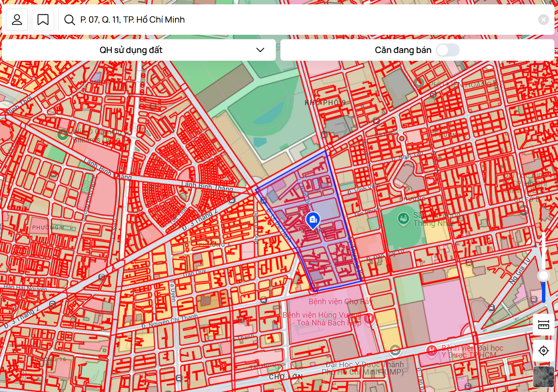The height and width of the screenshot is (392, 558).
Task: Click bus stop icon above Hàn Hải Nguyên label
Action: click(101, 277)
